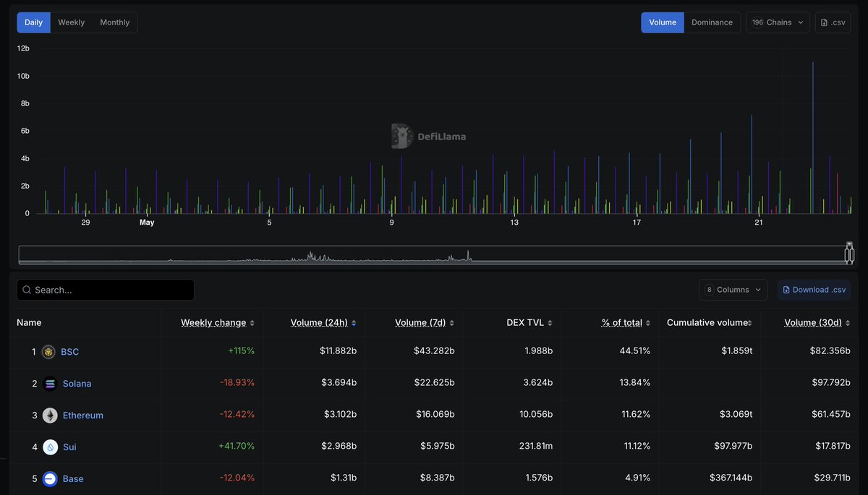Click the chart time range navigator track

pyautogui.click(x=433, y=254)
